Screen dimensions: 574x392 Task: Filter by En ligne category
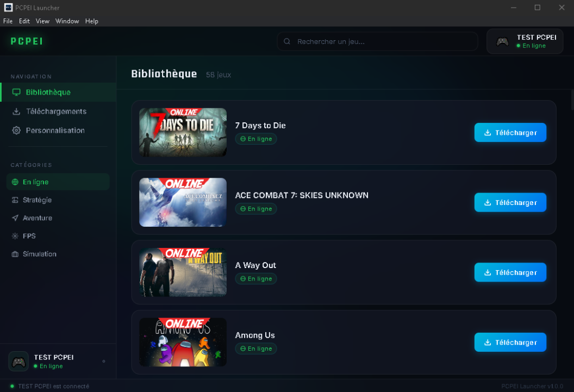(58, 182)
